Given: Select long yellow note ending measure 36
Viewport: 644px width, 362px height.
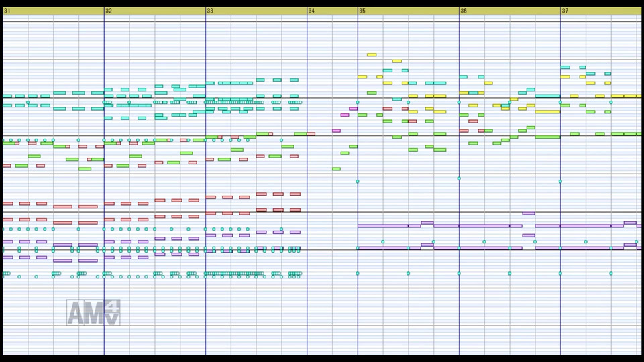Looking at the screenshot, I should [547, 112].
